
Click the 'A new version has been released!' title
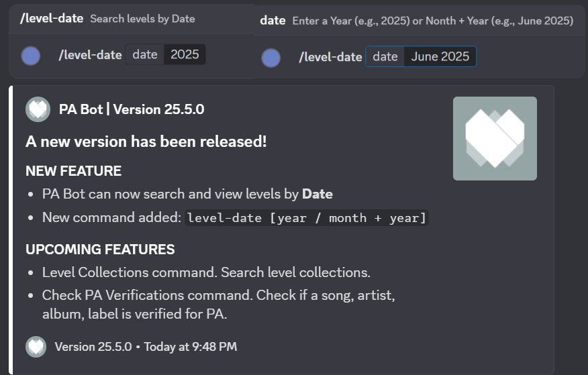coord(146,142)
